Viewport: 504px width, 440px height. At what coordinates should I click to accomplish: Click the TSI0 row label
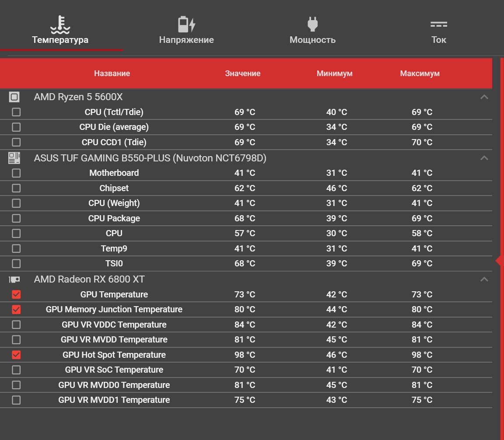114,264
